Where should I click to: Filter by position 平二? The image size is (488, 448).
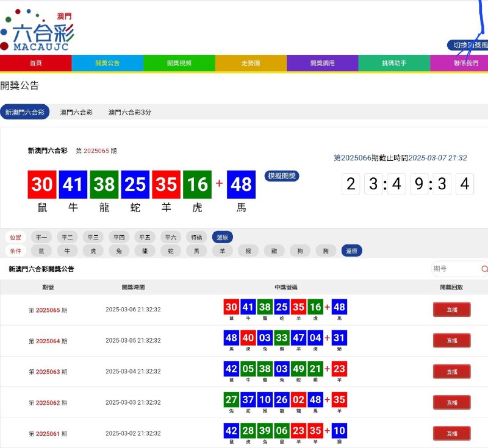pos(67,238)
